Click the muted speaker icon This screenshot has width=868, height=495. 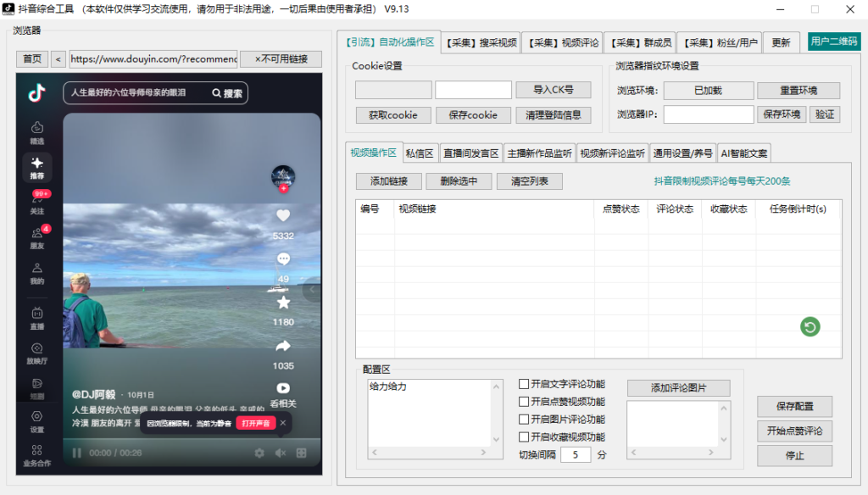tap(280, 453)
